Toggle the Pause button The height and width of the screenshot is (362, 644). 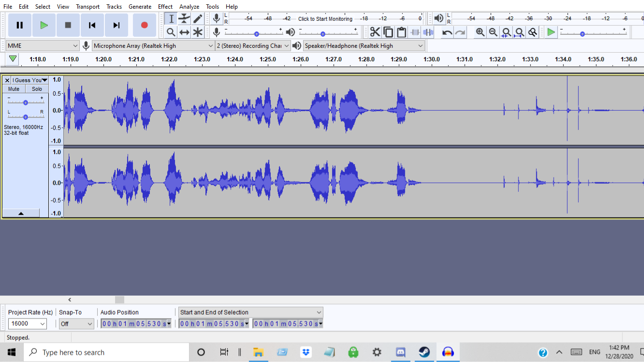[20, 25]
